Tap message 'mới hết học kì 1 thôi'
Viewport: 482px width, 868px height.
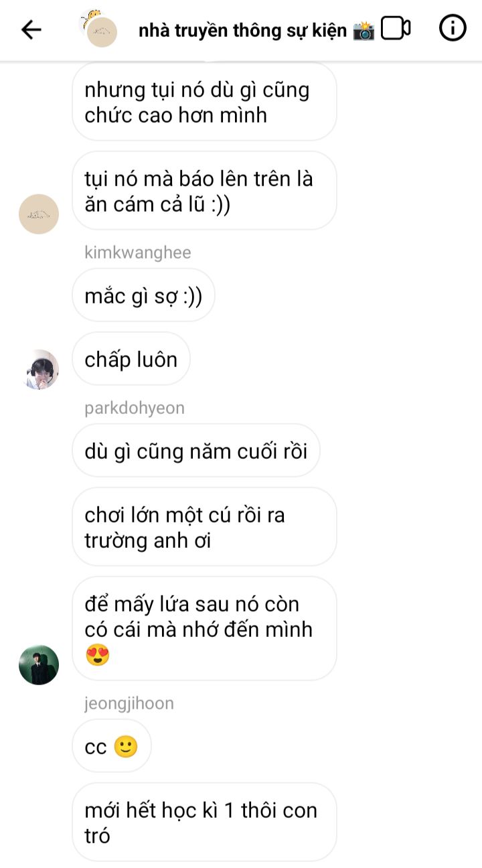204,822
